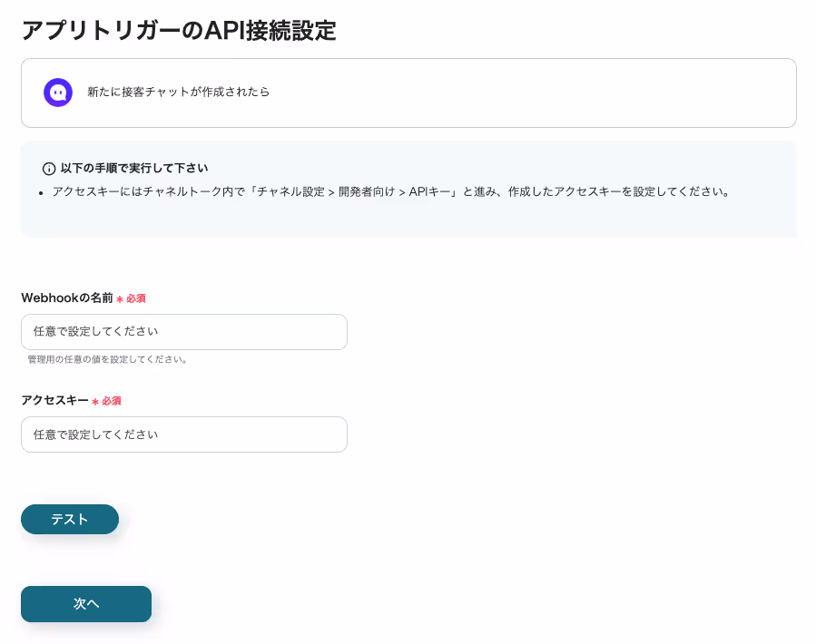Click the 以下の手順で実行して下さい heading
The image size is (816, 644).
click(x=134, y=168)
